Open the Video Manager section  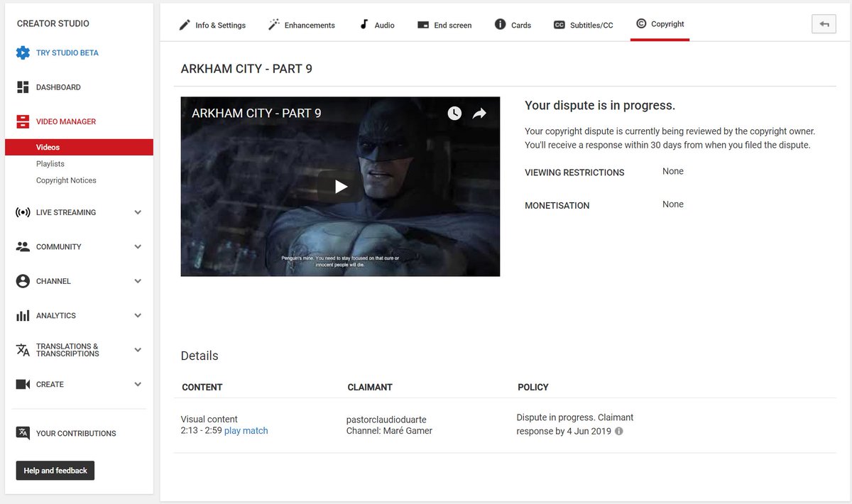66,121
